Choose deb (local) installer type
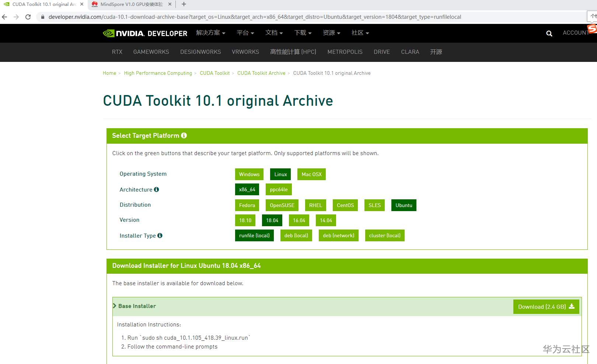 (x=296, y=235)
